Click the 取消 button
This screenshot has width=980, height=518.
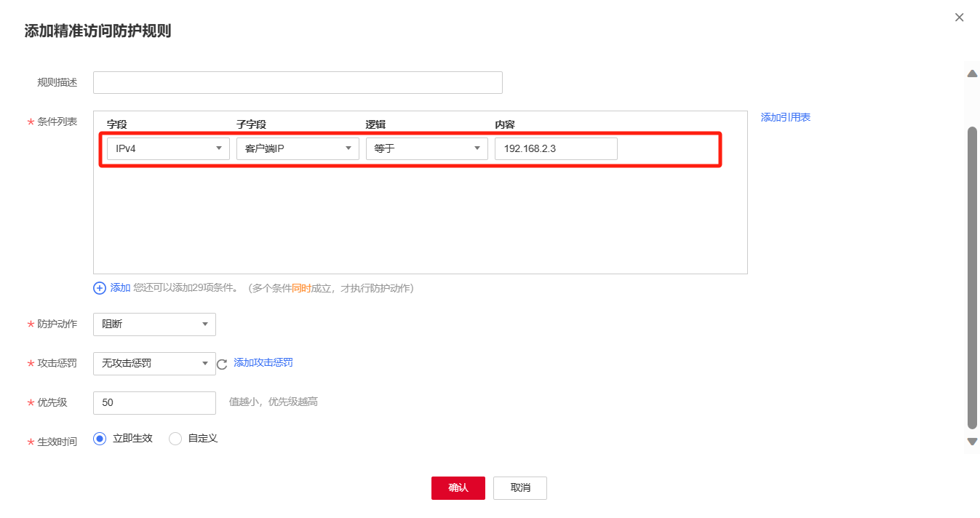tap(520, 488)
